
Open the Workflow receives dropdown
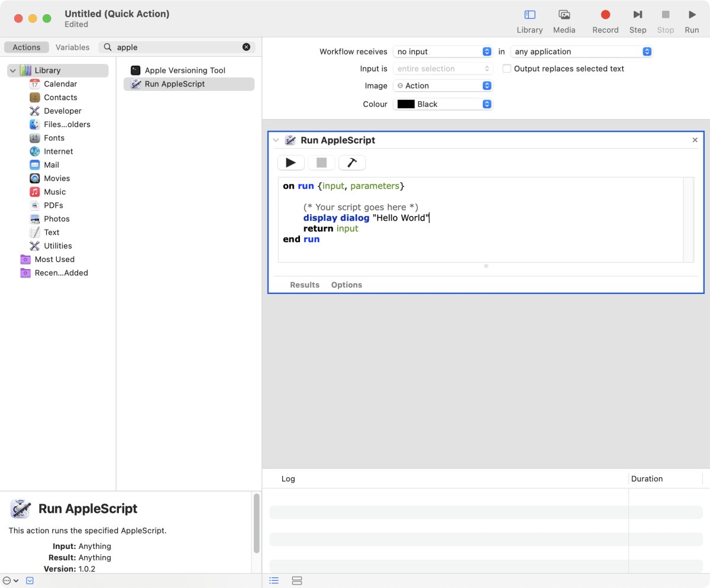[x=443, y=52]
